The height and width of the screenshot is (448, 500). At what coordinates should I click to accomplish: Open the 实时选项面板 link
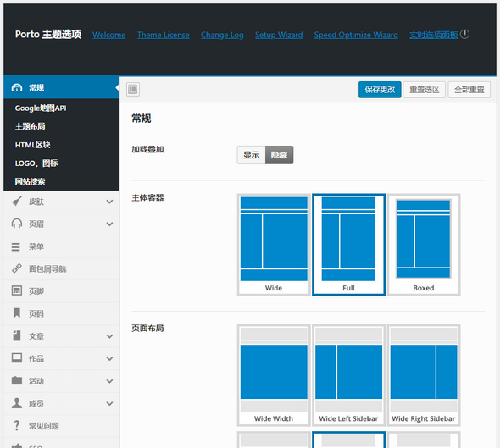coord(434,35)
